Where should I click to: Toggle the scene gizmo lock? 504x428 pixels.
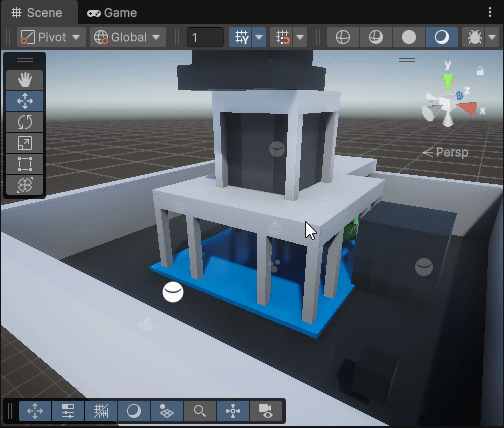point(480,70)
